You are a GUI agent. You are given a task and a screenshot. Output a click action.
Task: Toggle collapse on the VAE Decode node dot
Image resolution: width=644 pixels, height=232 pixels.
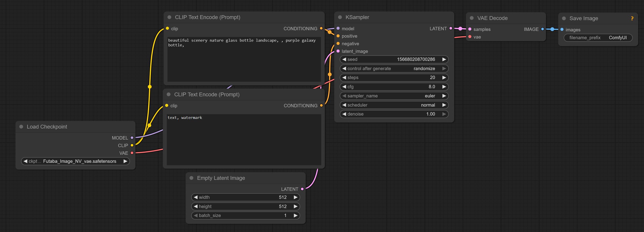472,18
